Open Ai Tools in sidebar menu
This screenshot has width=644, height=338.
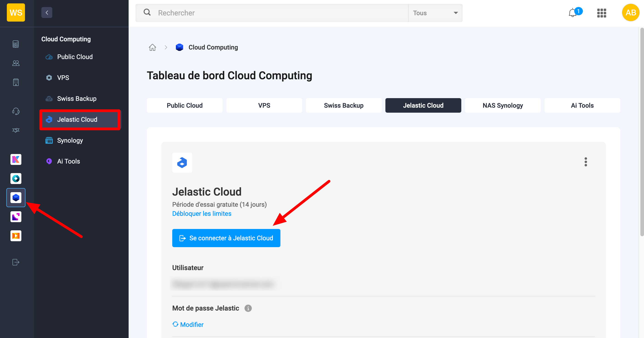[x=68, y=161]
